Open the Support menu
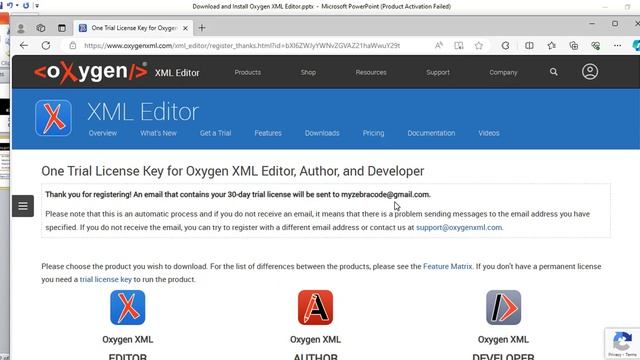 click(438, 72)
